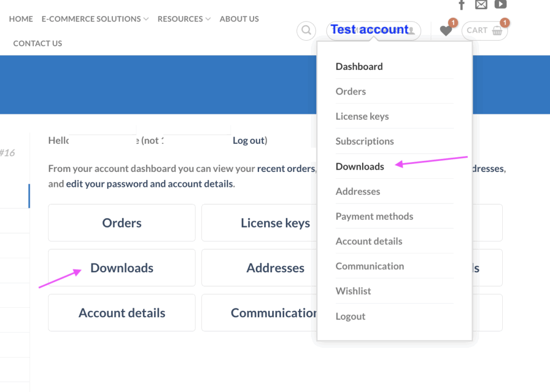
Task: Click the Orders dashboard tile
Action: [122, 223]
